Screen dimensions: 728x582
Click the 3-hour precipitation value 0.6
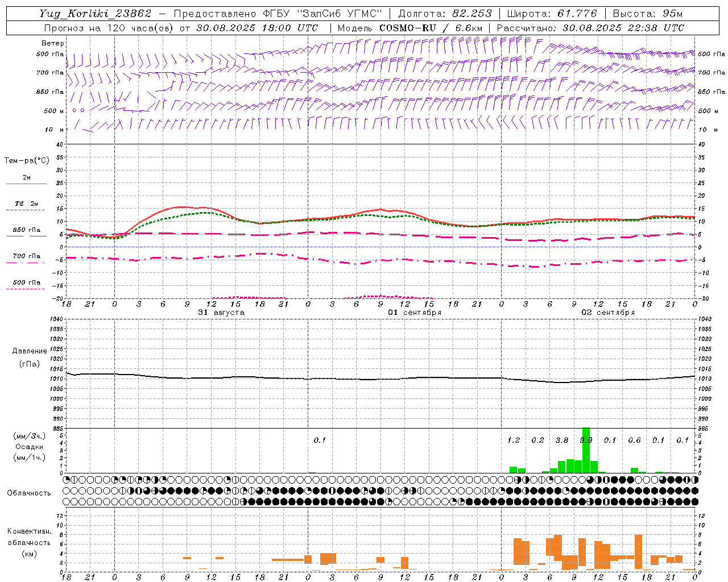[x=634, y=440]
